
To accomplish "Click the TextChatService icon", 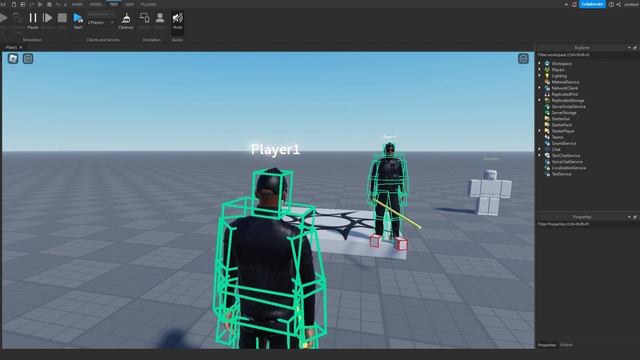I will pyautogui.click(x=547, y=155).
